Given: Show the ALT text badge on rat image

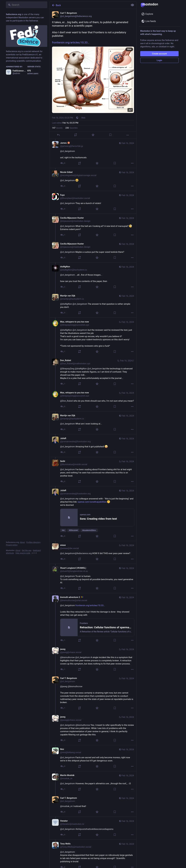Looking at the screenshot, I should coord(130,110).
